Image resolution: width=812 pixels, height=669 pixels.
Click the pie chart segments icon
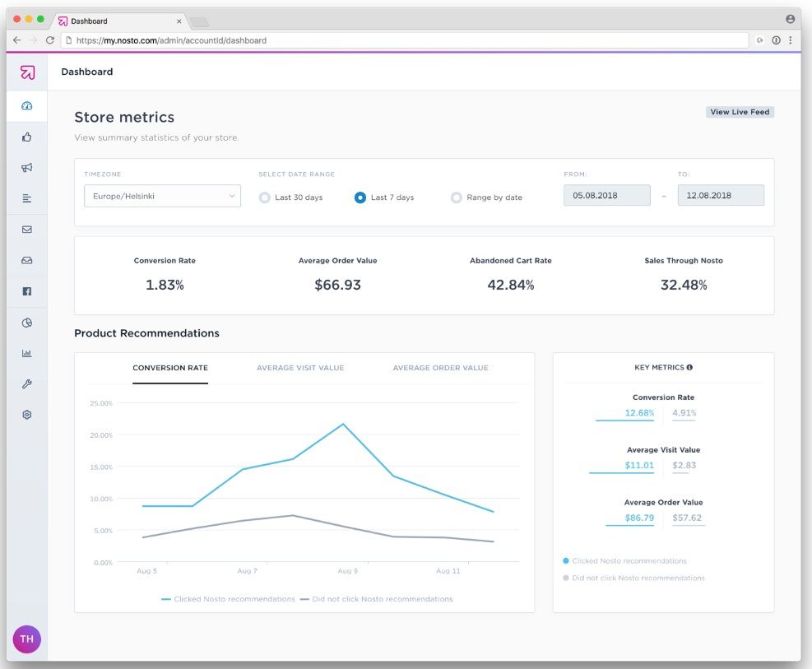click(x=27, y=323)
